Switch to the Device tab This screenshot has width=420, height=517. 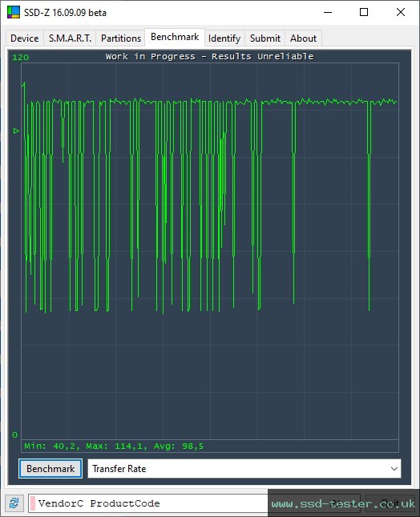coord(25,38)
